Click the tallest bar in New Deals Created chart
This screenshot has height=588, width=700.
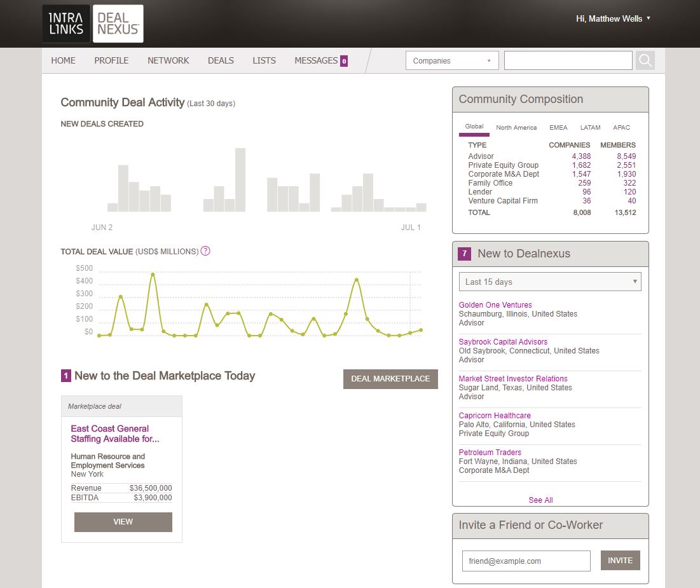[x=240, y=179]
